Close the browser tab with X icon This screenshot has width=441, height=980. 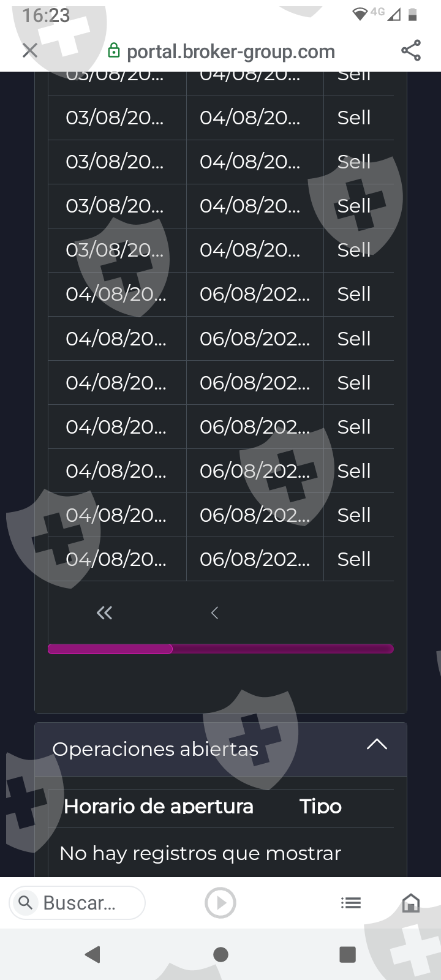[29, 51]
